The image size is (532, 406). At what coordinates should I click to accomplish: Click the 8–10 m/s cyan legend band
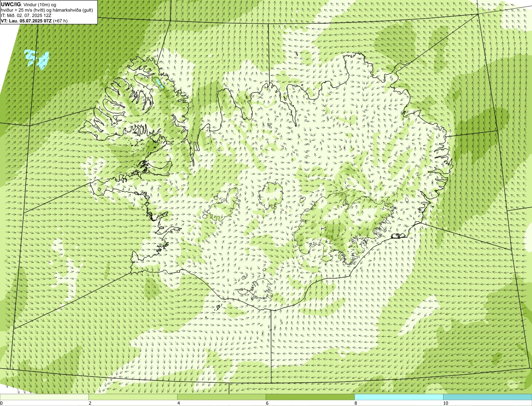pyautogui.click(x=399, y=397)
